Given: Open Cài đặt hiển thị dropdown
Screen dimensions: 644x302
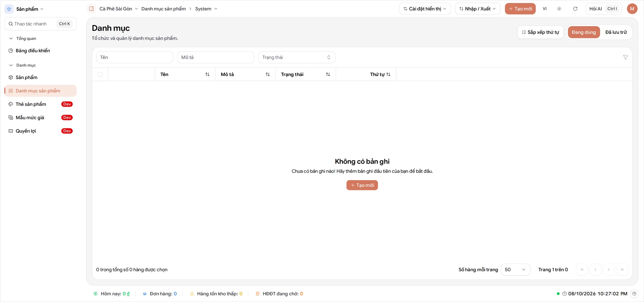Looking at the screenshot, I should click(425, 9).
